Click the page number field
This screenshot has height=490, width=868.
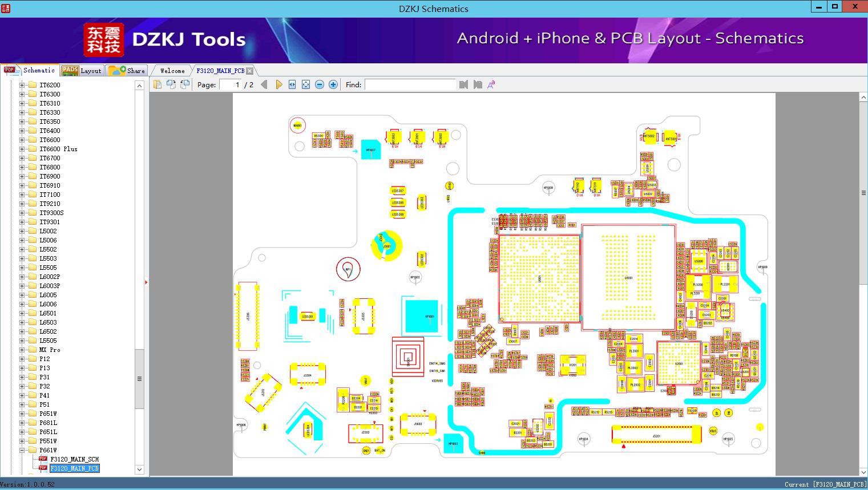(230, 84)
